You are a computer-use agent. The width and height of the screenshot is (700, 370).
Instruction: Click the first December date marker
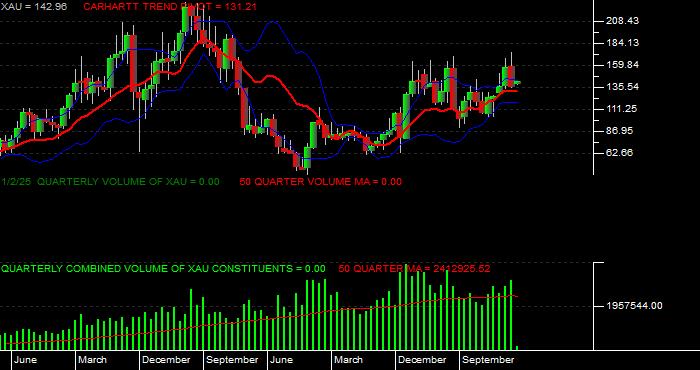click(x=167, y=360)
